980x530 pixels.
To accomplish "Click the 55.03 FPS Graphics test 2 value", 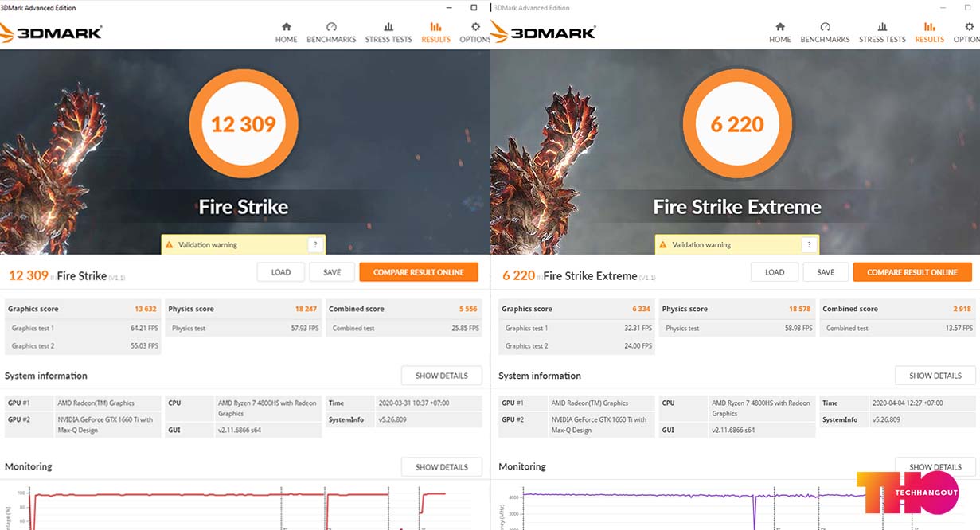I will [x=143, y=346].
